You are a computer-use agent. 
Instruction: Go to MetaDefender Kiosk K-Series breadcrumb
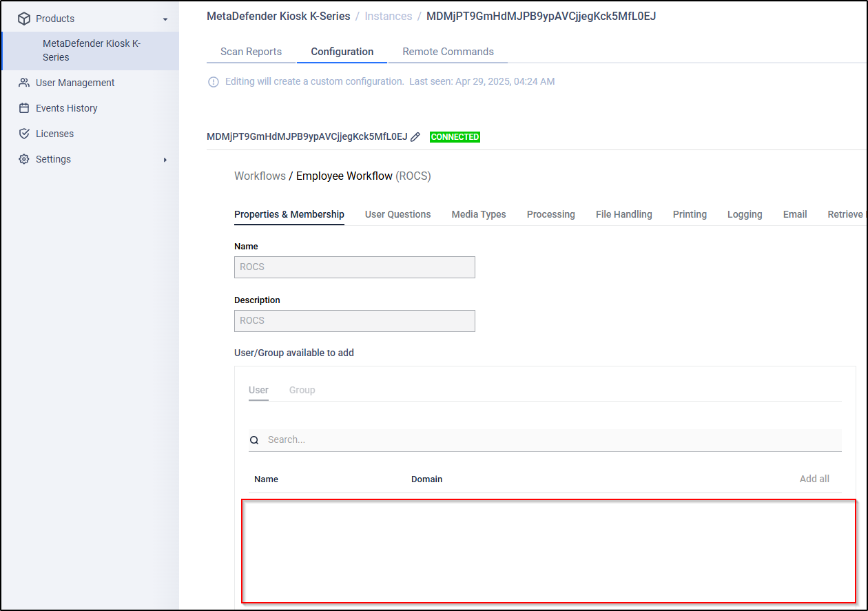pyautogui.click(x=278, y=16)
